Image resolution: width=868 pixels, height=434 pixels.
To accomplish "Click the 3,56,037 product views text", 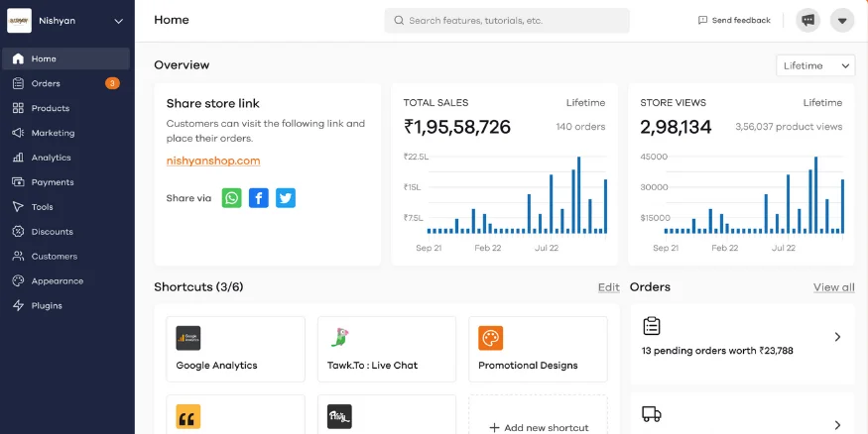I will click(789, 127).
